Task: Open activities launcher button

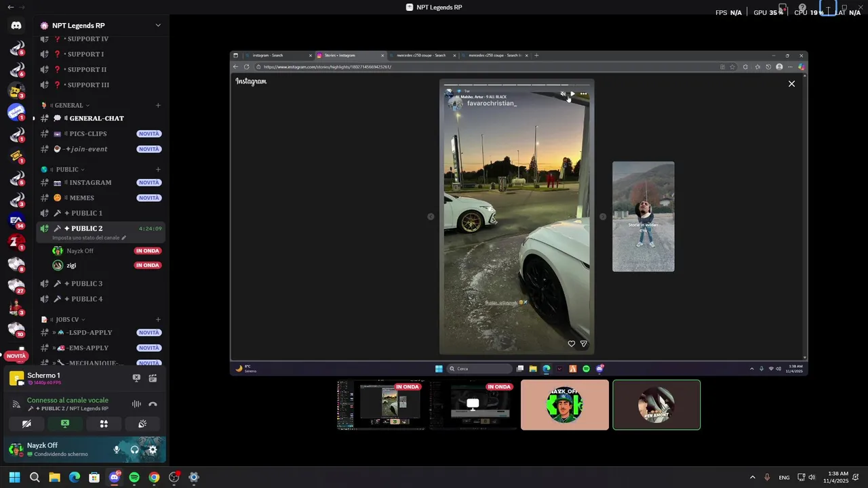Action: (104, 424)
